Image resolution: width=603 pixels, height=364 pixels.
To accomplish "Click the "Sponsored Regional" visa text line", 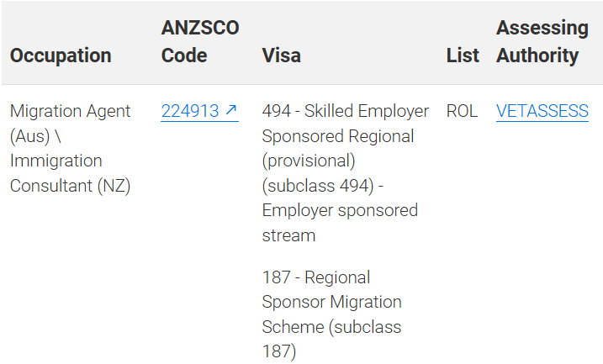I will pos(338,136).
